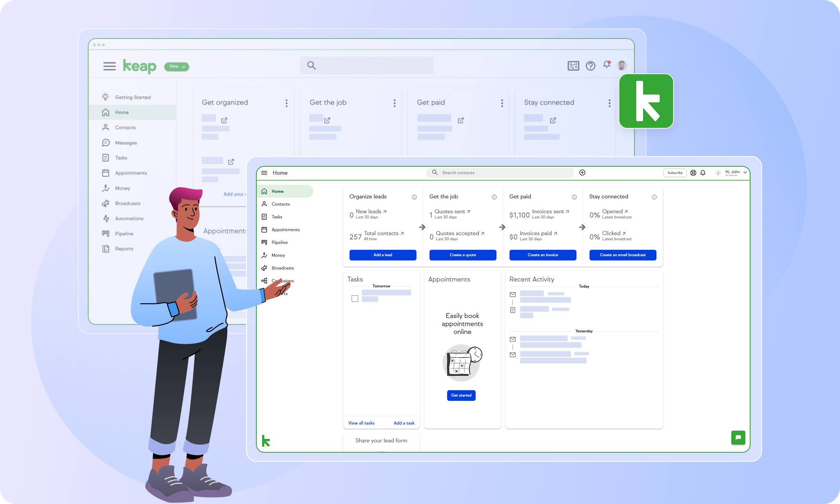Open the back window Get the job kebab menu

[x=395, y=103]
